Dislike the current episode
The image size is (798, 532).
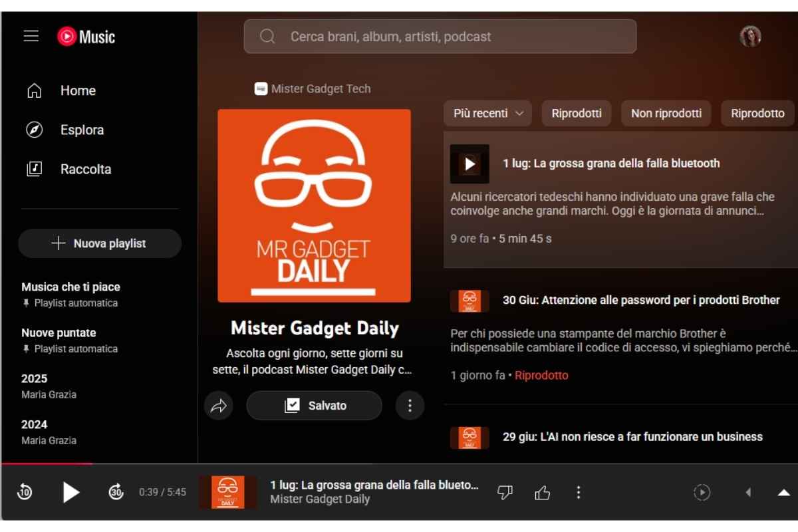[505, 492]
